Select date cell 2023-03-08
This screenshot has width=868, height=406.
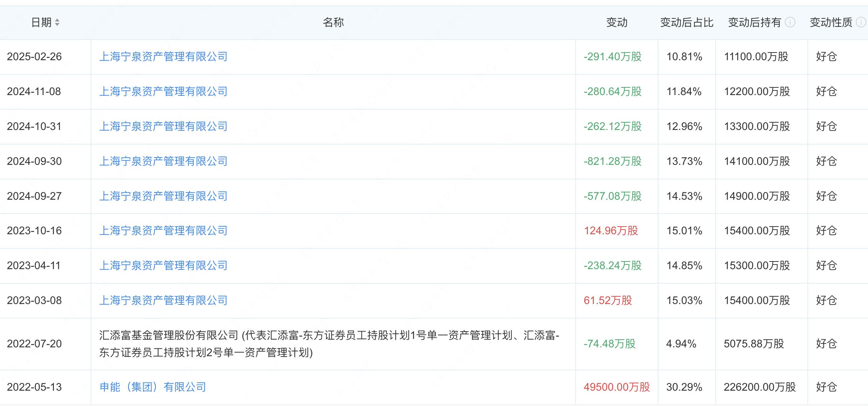35,301
